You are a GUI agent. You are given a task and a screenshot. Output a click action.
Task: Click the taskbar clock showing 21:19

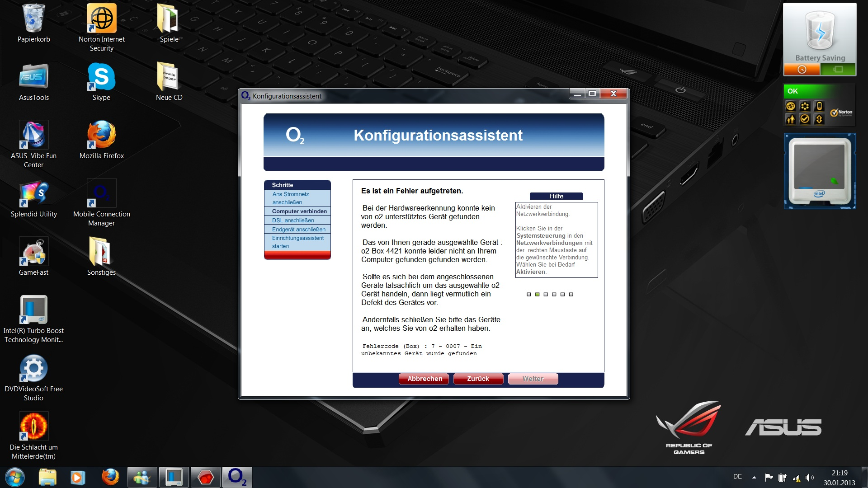839,478
